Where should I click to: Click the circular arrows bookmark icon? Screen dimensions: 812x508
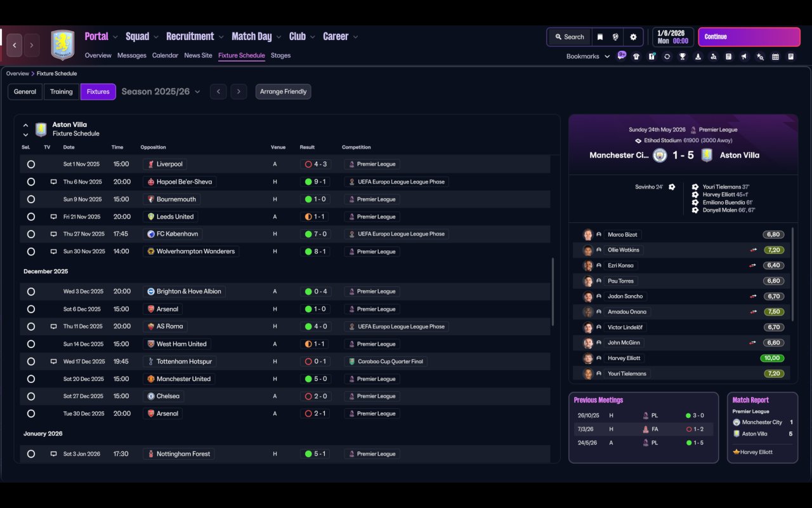(x=667, y=57)
